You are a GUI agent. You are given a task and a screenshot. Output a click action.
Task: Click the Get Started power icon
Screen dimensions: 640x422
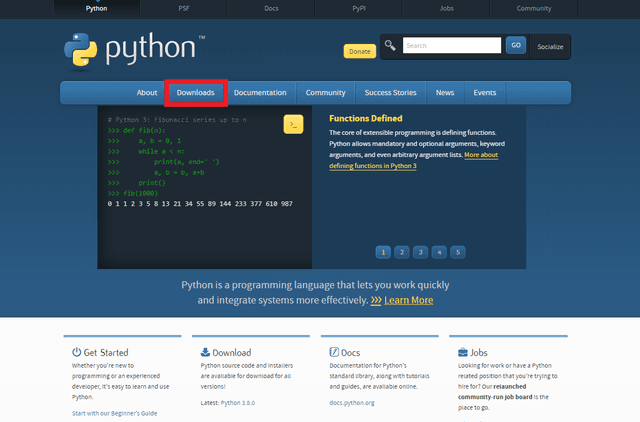76,352
